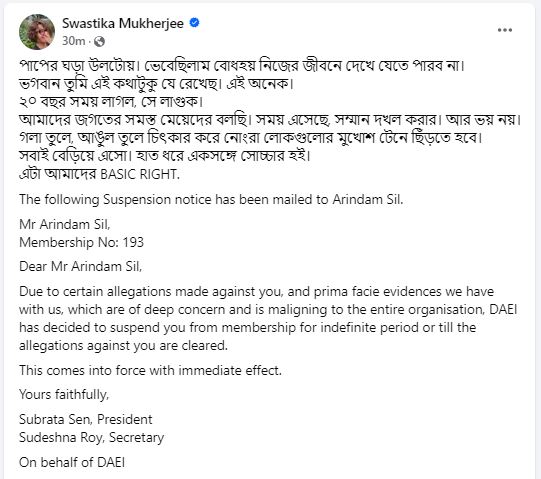
Task: Click the Bengali line beginning with ২০ বছর
Action: [x=111, y=101]
